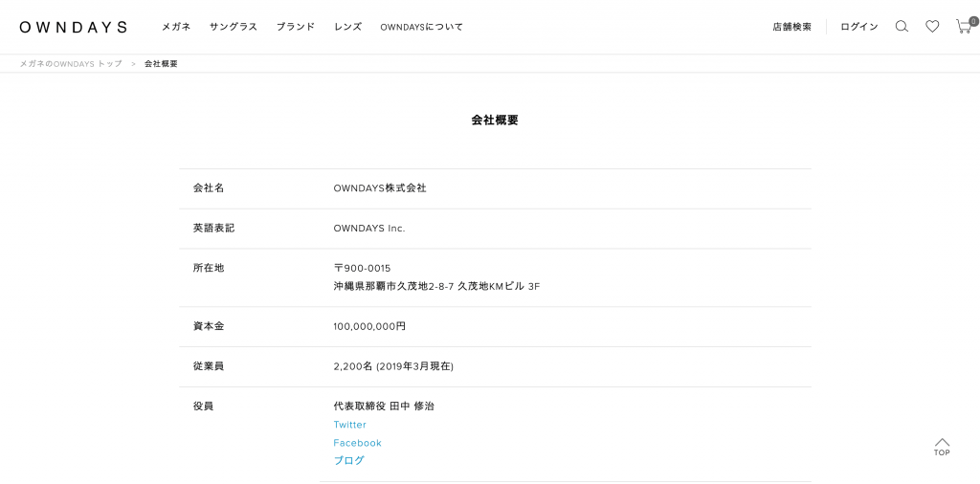Click the 従業員 row label

(209, 366)
